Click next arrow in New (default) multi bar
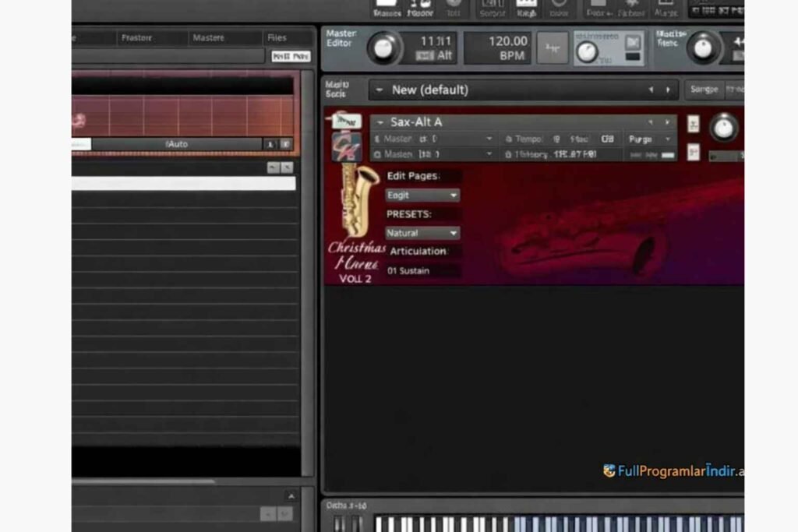798x532 pixels. 667,90
